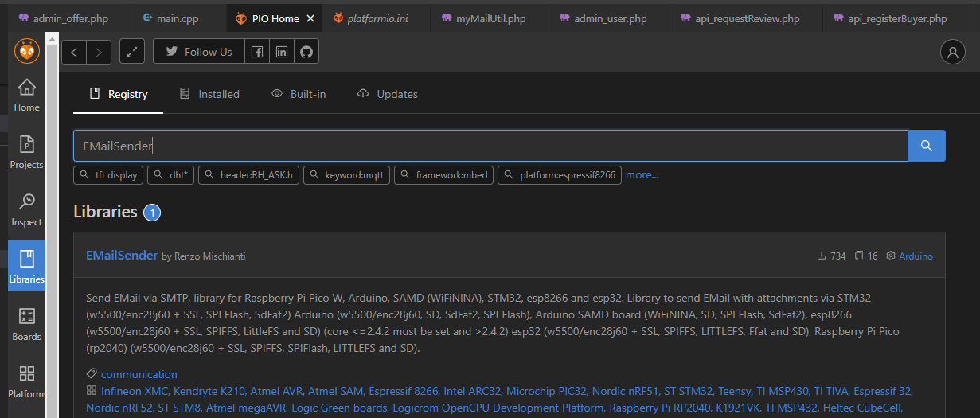Viewport: 980px width, 418px height.
Task: Go forward with the right arrow button
Action: click(99, 53)
